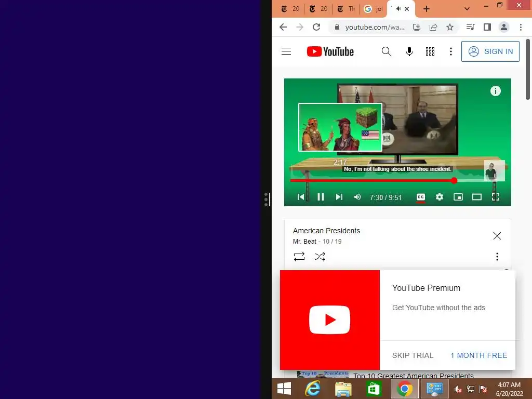Click Chrome taskbar icon
Viewport: 532px width, 399px height.
coord(404,389)
